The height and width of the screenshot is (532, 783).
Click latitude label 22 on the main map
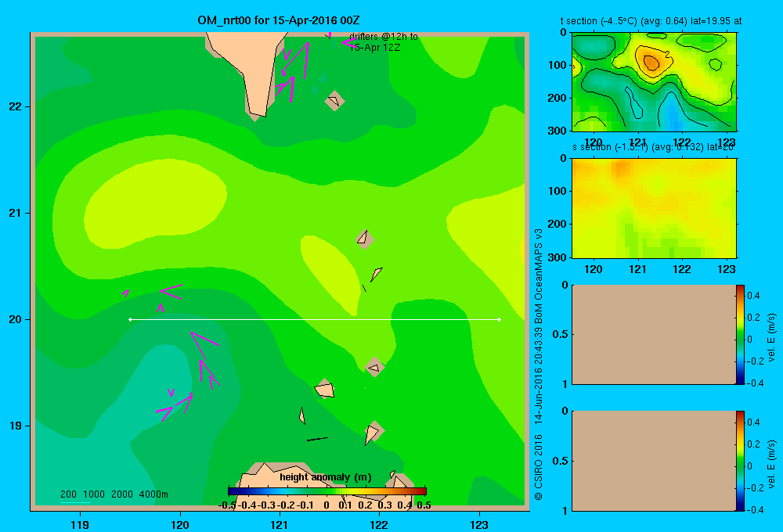[16, 106]
